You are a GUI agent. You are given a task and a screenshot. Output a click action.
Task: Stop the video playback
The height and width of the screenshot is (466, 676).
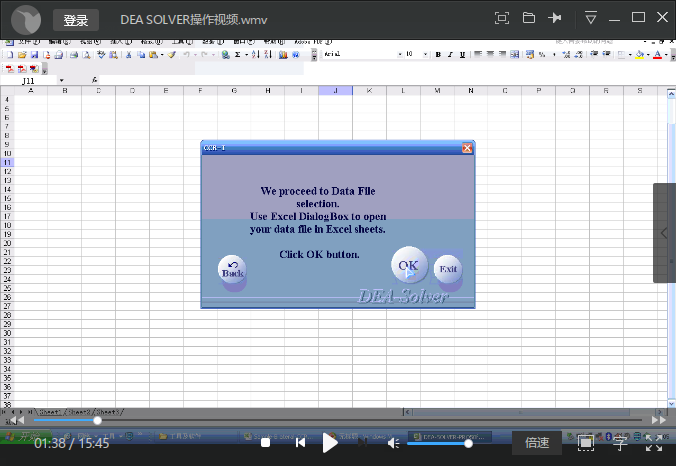click(x=265, y=442)
